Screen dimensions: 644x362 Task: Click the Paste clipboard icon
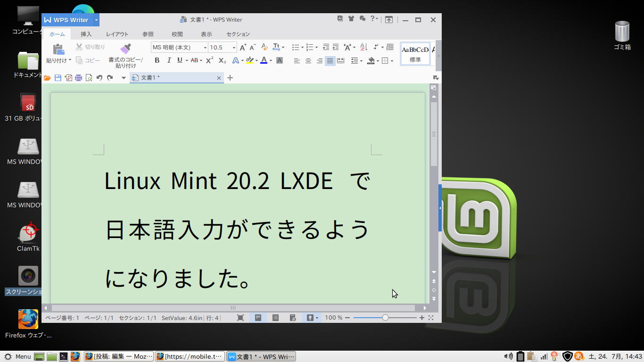pos(58,49)
